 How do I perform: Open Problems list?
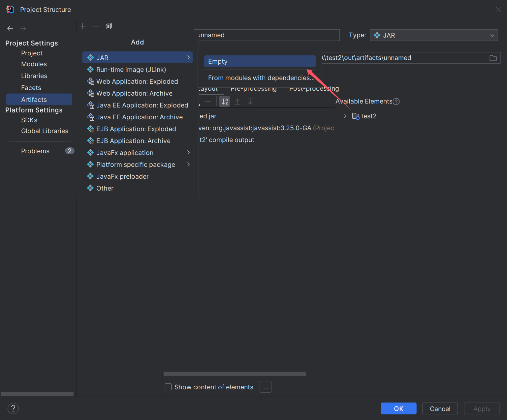[35, 151]
